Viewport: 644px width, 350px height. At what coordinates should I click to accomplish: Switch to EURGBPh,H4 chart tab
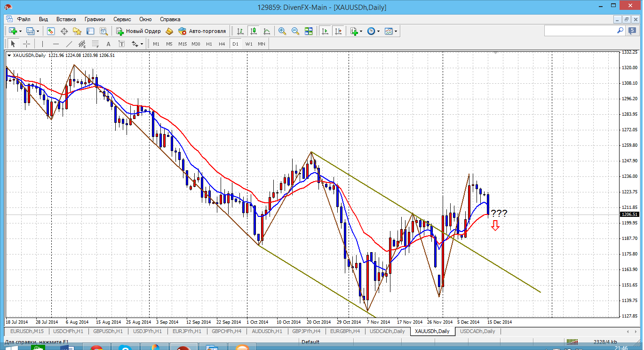(345, 331)
